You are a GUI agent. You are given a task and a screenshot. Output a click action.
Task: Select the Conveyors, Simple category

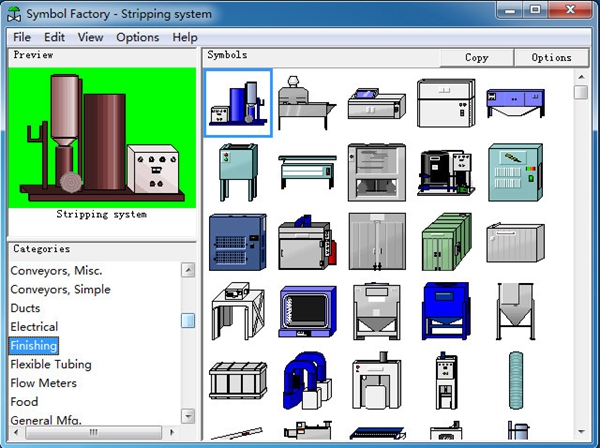tap(60, 289)
